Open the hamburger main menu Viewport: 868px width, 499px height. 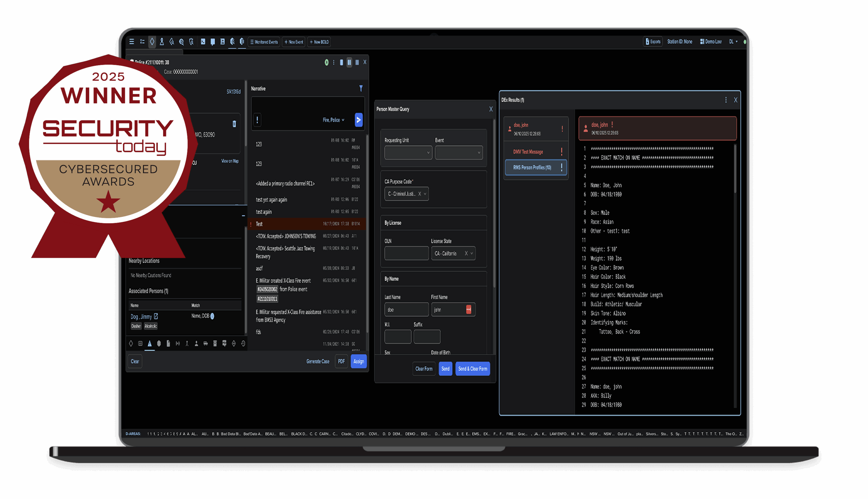coord(132,42)
